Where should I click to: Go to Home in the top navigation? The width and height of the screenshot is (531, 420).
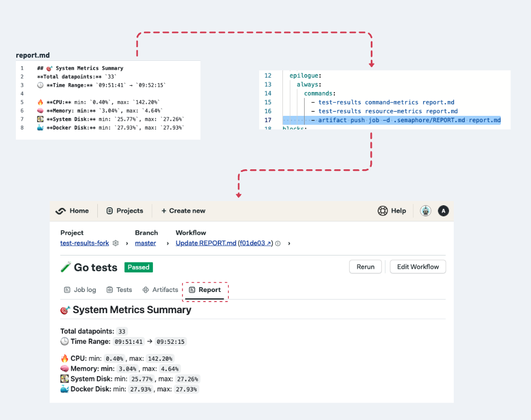pos(79,211)
